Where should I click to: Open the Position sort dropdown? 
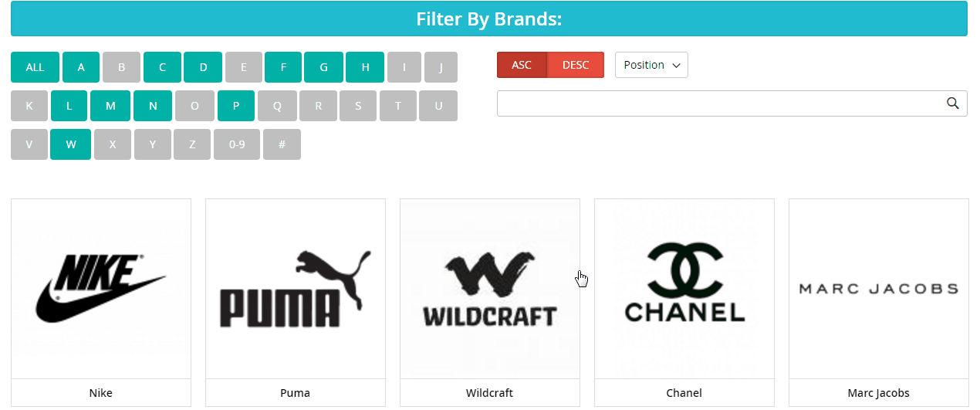651,65
